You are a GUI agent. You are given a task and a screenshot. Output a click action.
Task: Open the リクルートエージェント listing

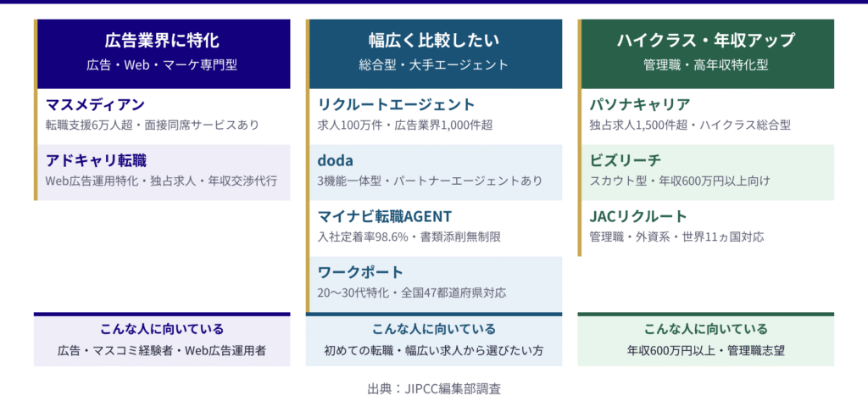396,105
